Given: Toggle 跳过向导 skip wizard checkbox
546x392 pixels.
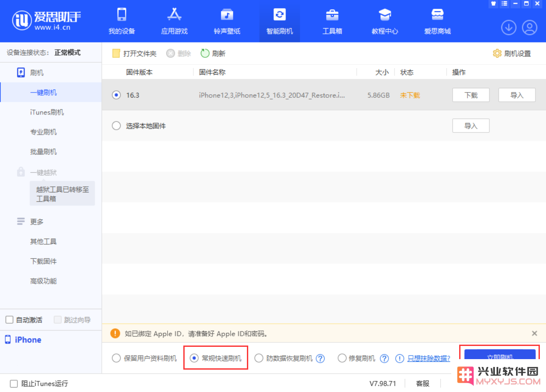Looking at the screenshot, I should click(57, 320).
